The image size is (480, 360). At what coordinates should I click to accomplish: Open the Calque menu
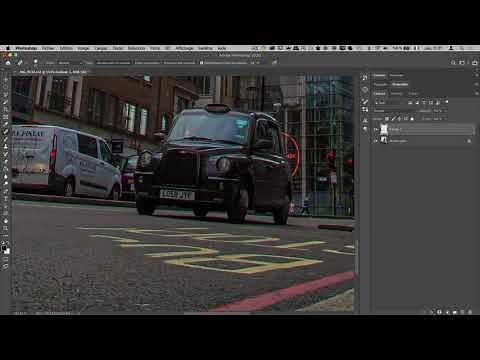click(x=101, y=48)
